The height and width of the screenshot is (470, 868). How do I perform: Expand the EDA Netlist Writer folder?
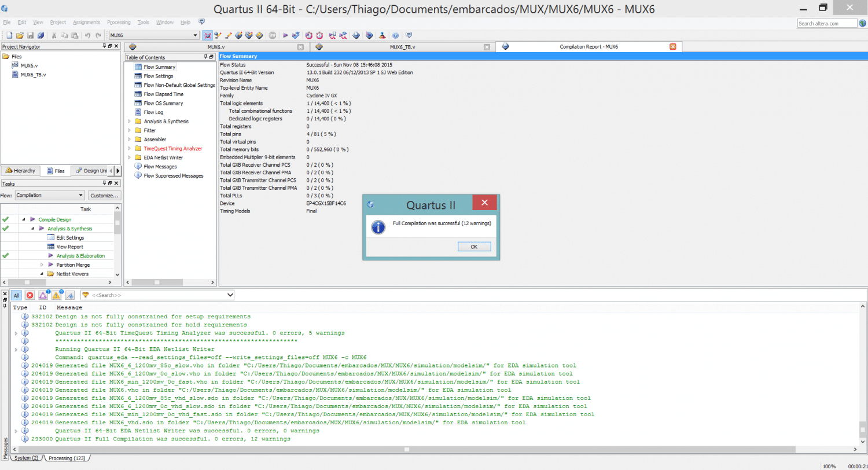point(130,157)
